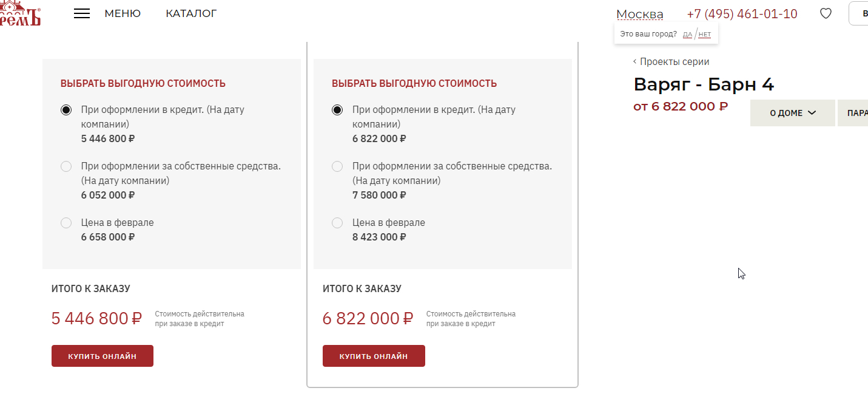Select own funds option priced 7 580 000 ₽
The width and height of the screenshot is (868, 399).
pos(337,166)
